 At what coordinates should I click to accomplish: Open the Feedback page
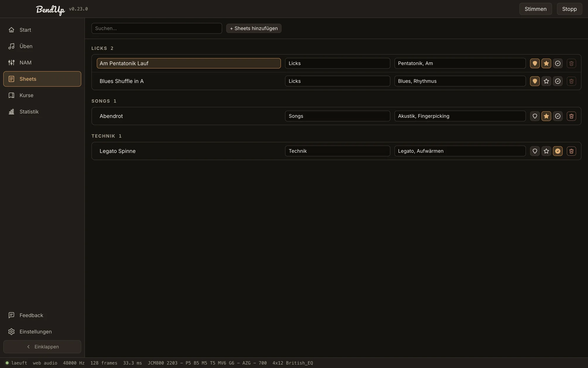42,315
